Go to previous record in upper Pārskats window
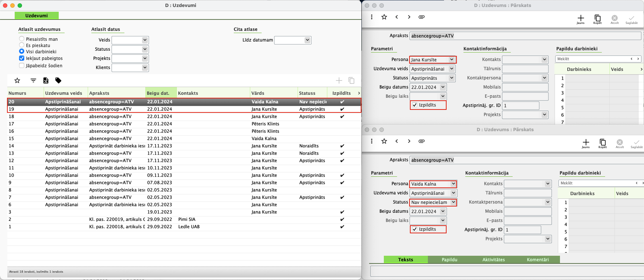 pyautogui.click(x=397, y=17)
